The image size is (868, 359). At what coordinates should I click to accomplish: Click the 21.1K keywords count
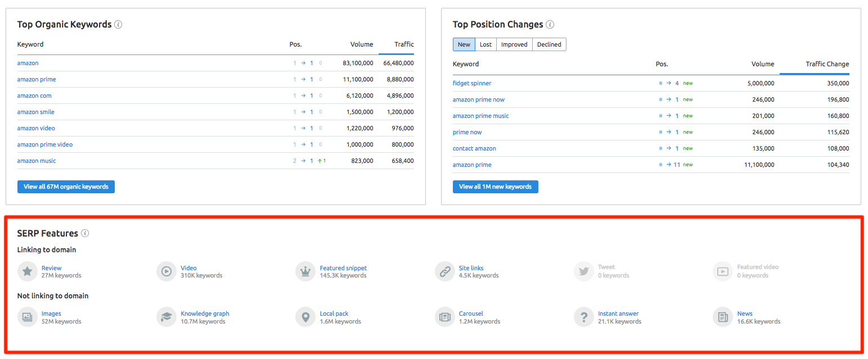coord(619,322)
